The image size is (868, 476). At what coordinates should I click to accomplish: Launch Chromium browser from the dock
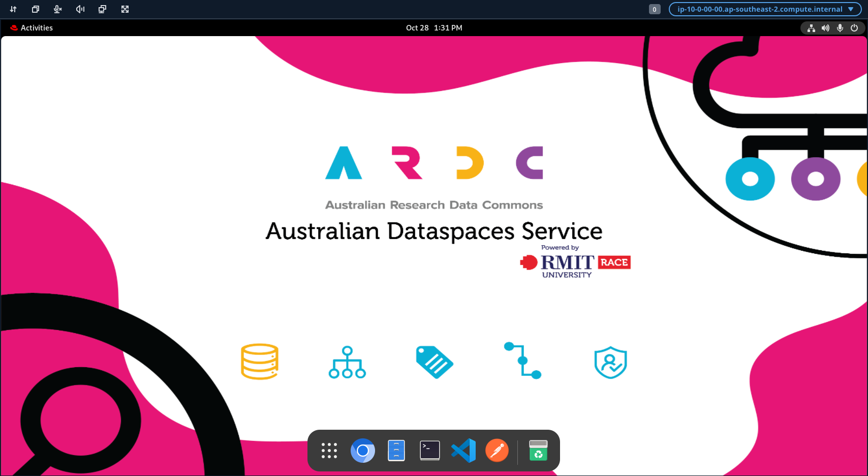pos(363,451)
